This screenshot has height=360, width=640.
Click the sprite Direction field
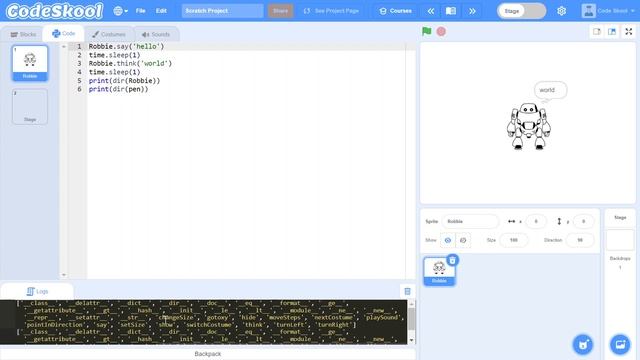[580, 240]
